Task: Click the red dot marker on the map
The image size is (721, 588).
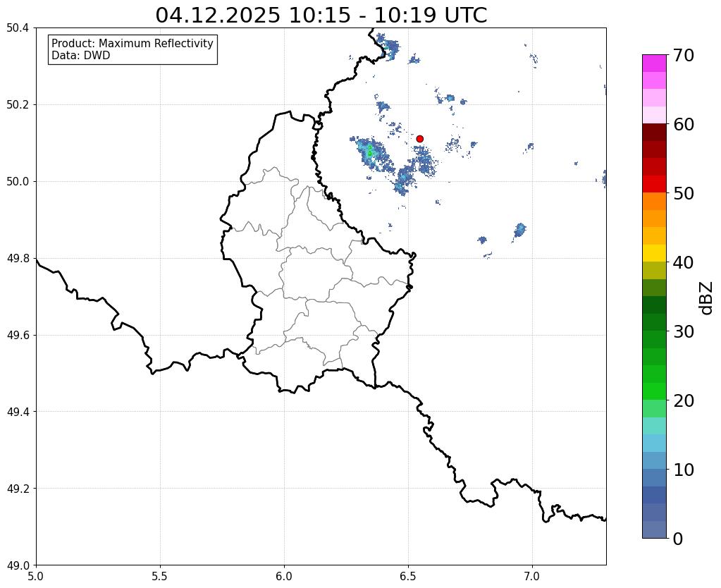Action: click(419, 138)
